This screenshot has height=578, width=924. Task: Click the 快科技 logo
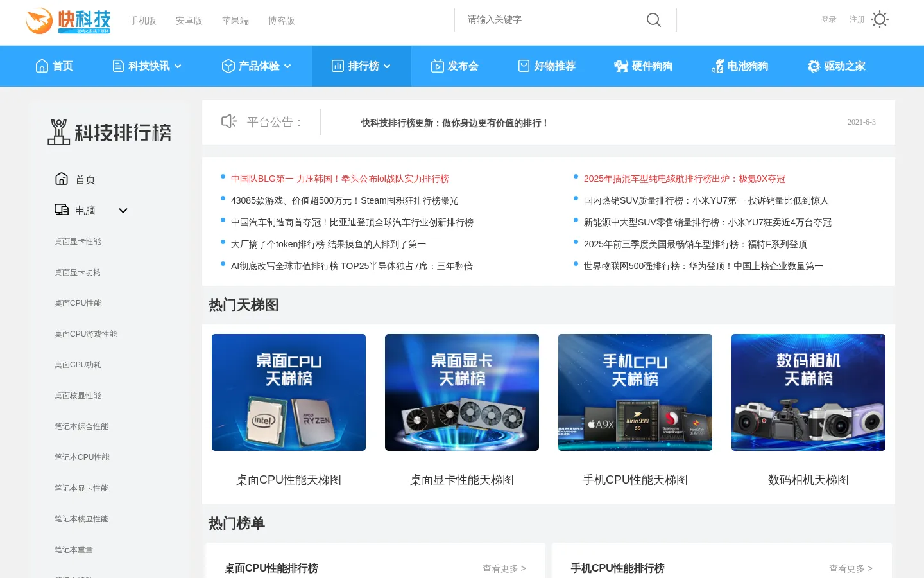pyautogui.click(x=68, y=21)
